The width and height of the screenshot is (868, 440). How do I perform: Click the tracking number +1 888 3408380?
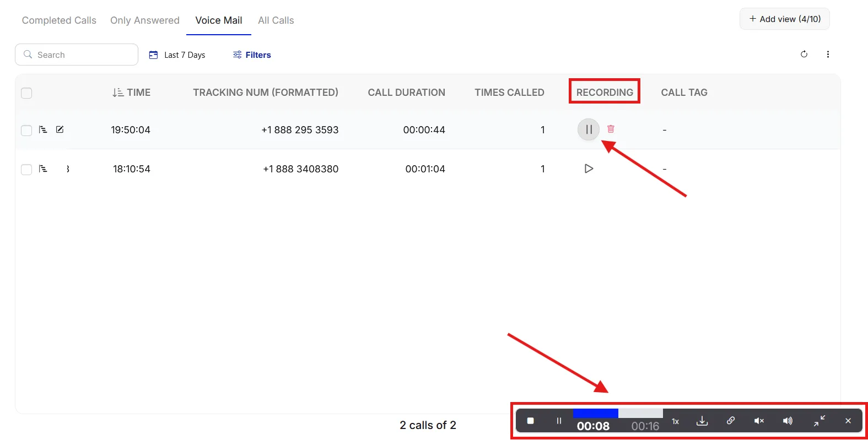point(301,169)
